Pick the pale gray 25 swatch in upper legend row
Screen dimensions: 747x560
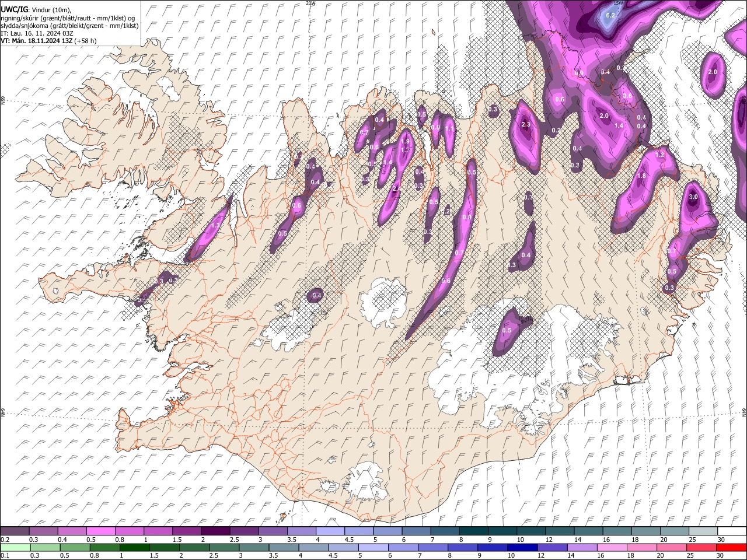click(703, 531)
